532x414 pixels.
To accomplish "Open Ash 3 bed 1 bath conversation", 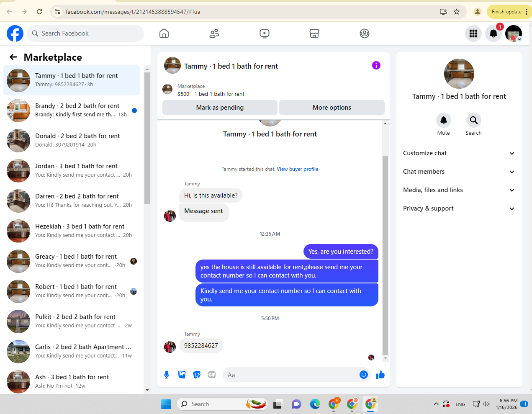I will (72, 381).
